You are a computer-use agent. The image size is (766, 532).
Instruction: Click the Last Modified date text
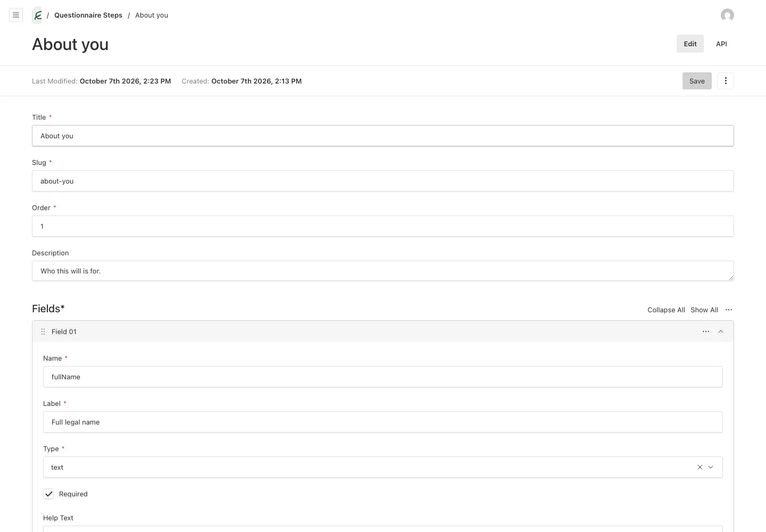point(125,81)
